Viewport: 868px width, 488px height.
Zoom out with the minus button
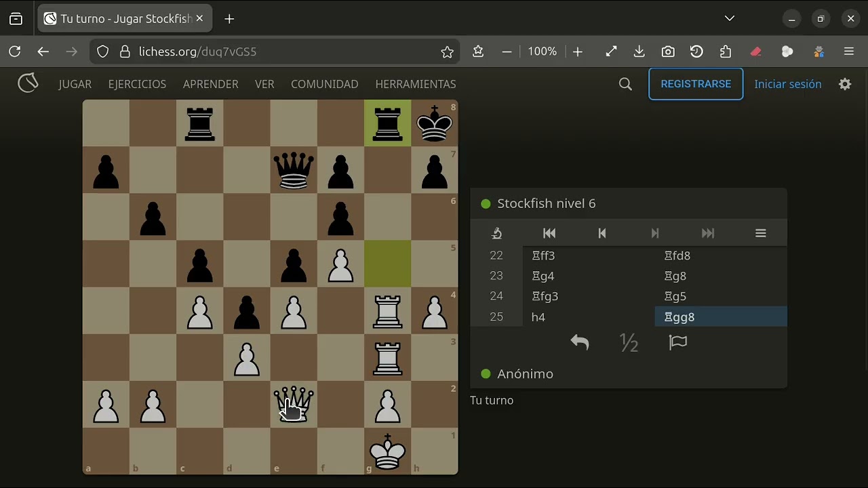(507, 52)
